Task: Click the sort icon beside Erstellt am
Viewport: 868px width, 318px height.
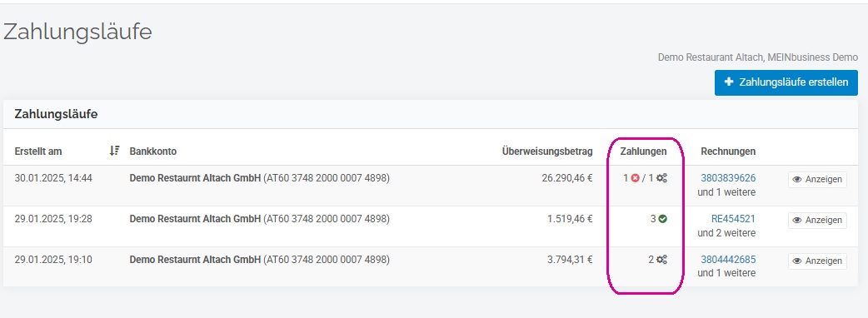Action: pyautogui.click(x=114, y=151)
